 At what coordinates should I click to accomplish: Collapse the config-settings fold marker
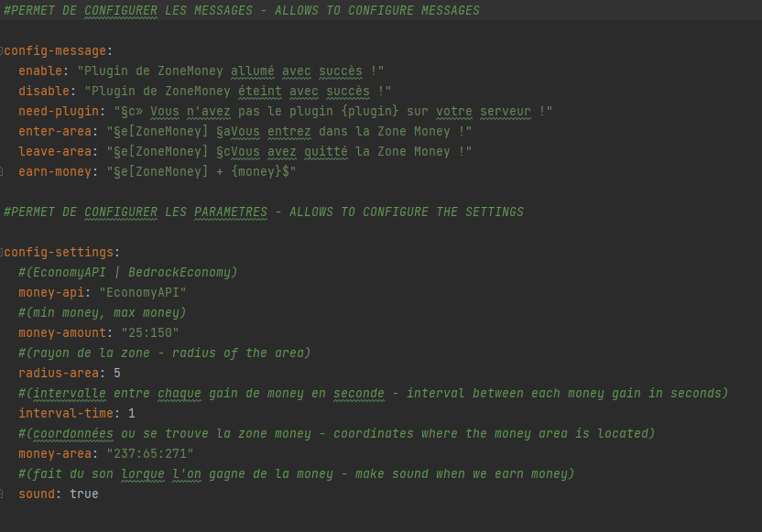[2, 252]
